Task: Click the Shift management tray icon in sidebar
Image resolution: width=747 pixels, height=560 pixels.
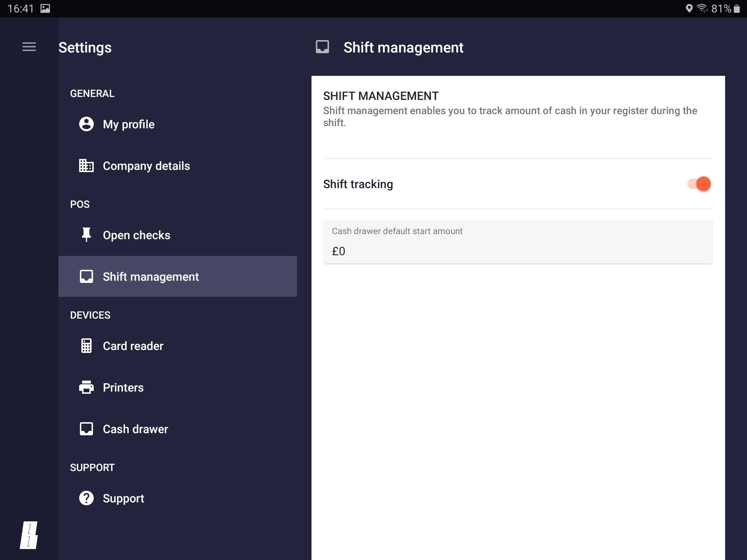Action: [86, 276]
